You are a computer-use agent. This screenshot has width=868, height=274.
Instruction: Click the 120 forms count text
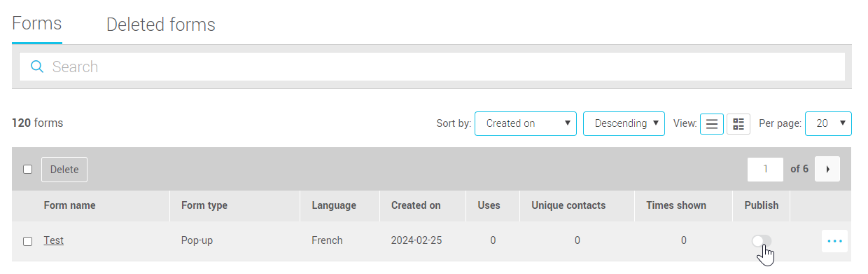point(37,123)
